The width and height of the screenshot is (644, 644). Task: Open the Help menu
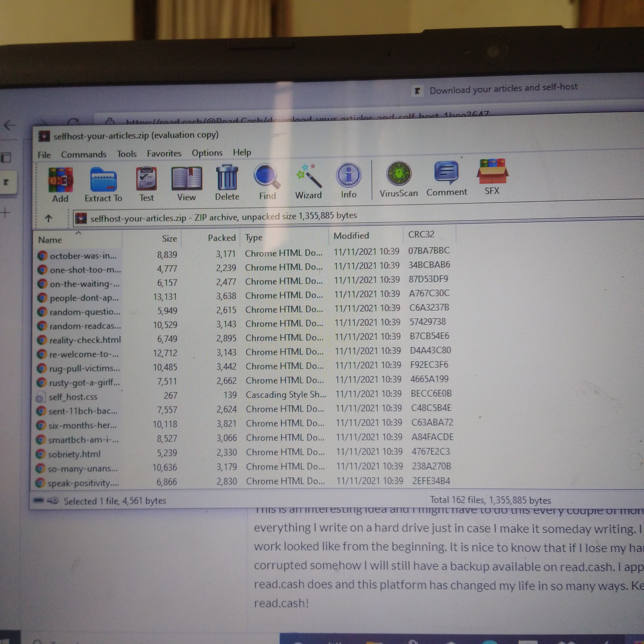point(242,152)
